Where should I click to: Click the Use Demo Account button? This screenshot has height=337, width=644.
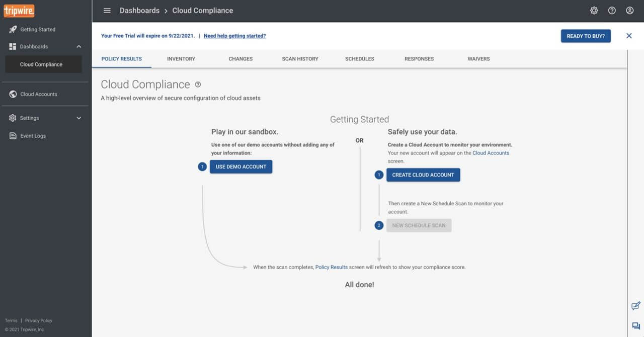coord(241,167)
